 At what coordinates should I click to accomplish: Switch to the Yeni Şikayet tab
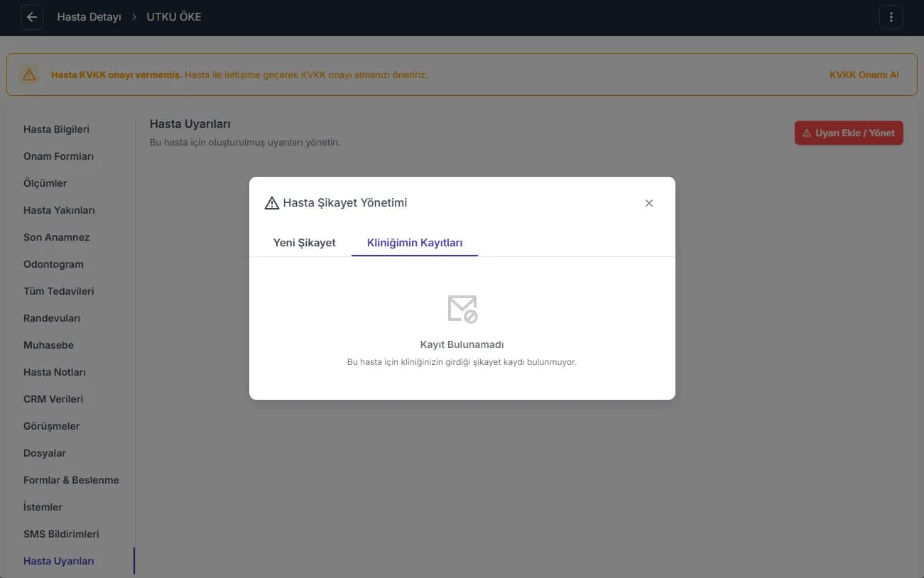[x=304, y=243]
